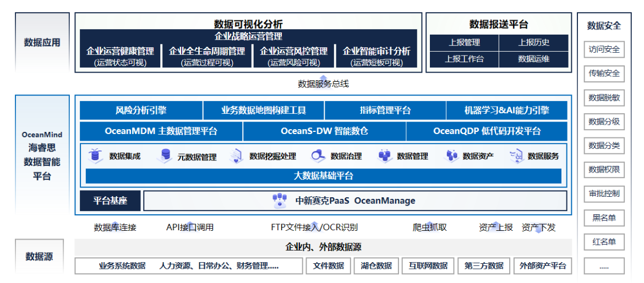Click the 平台基座 label block
The width and height of the screenshot is (644, 283).
[x=110, y=201]
